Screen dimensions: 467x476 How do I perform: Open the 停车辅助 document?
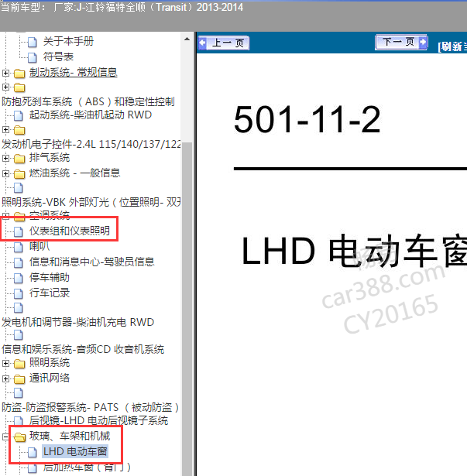(50, 277)
